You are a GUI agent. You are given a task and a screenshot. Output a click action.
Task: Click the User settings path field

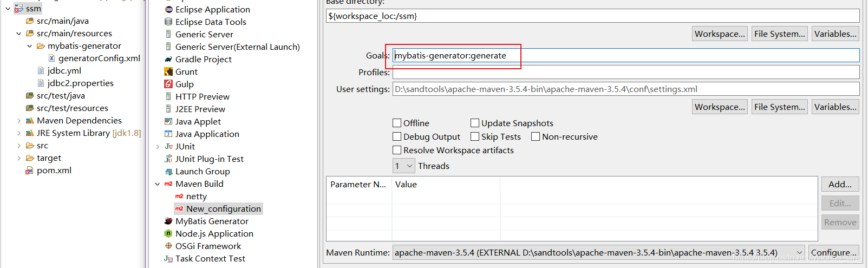[626, 89]
